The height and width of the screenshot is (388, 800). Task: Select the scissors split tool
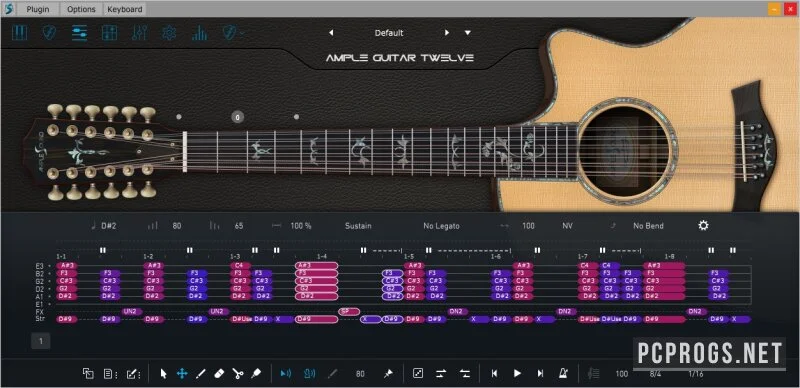coord(238,374)
